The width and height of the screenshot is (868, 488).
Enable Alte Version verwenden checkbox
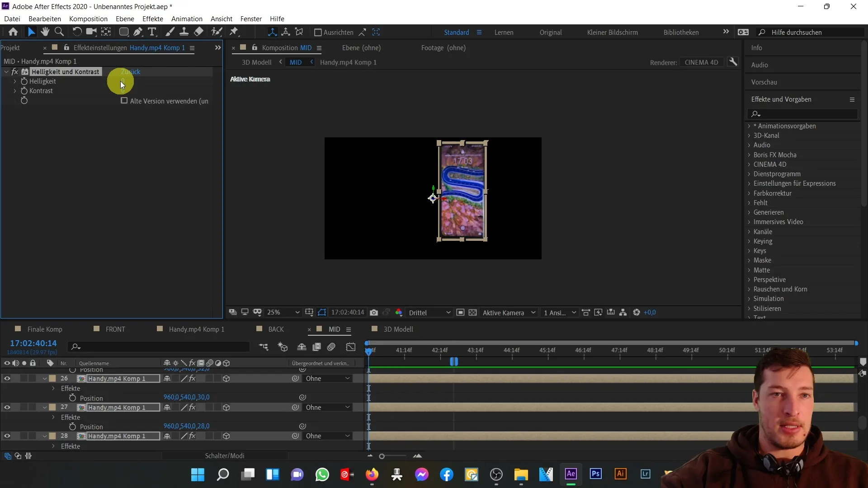[x=124, y=101]
